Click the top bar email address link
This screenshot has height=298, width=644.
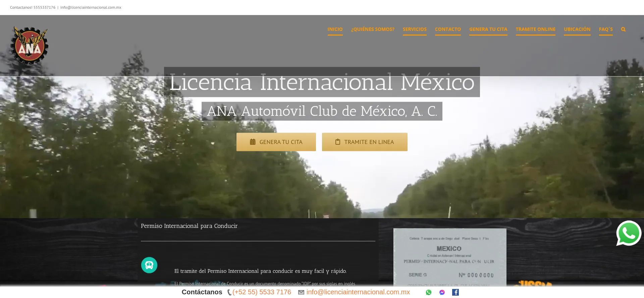(x=91, y=7)
